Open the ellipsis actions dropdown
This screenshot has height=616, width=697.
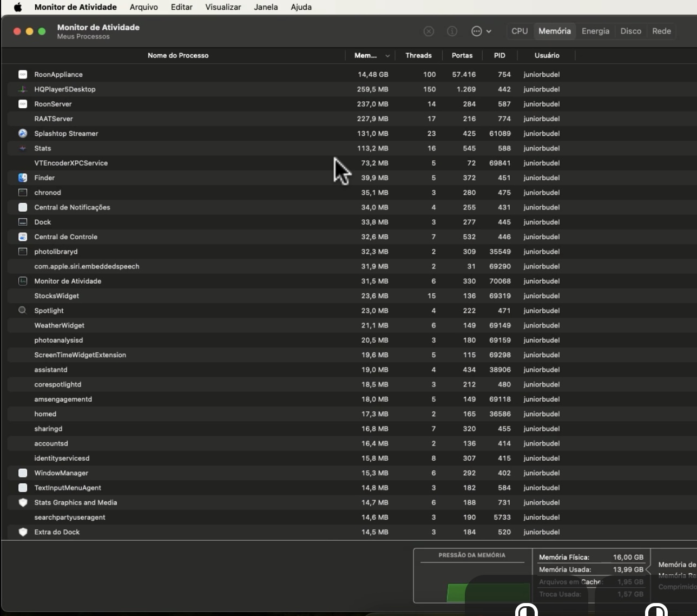click(x=481, y=31)
